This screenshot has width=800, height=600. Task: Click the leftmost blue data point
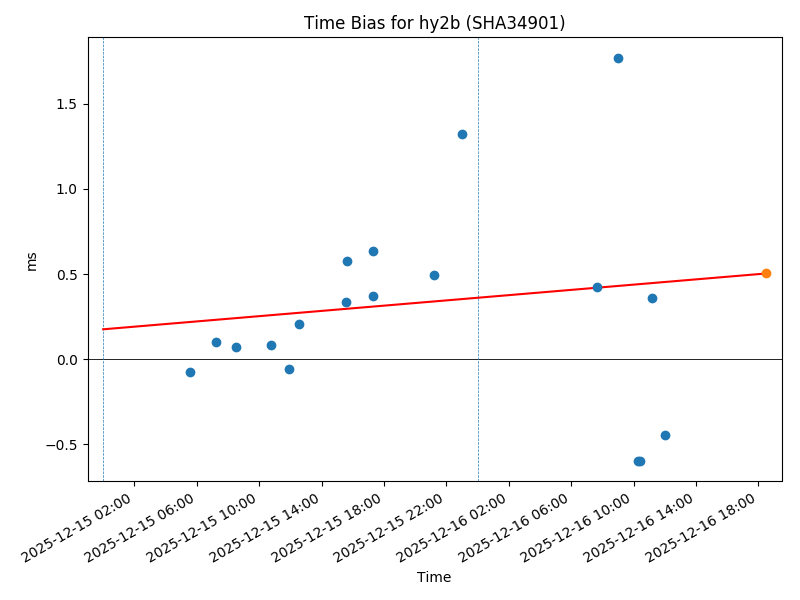tap(190, 372)
